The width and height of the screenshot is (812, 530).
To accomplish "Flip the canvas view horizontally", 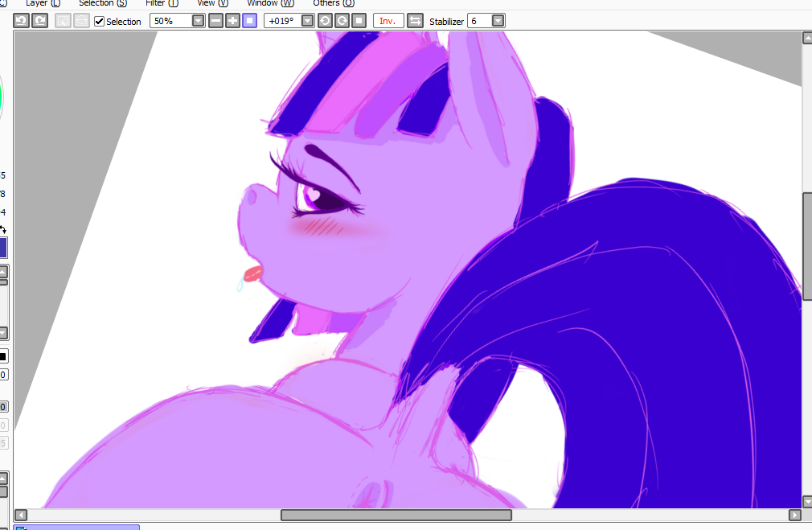I will pos(415,21).
